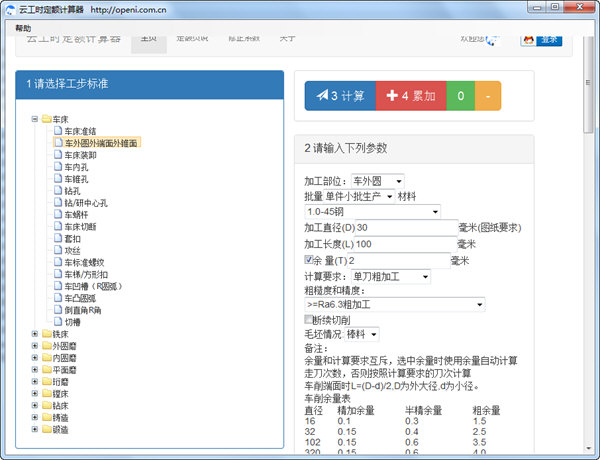Image resolution: width=600 pixels, height=460 pixels.
Task: Click the red 4 累加 button
Action: (x=411, y=96)
